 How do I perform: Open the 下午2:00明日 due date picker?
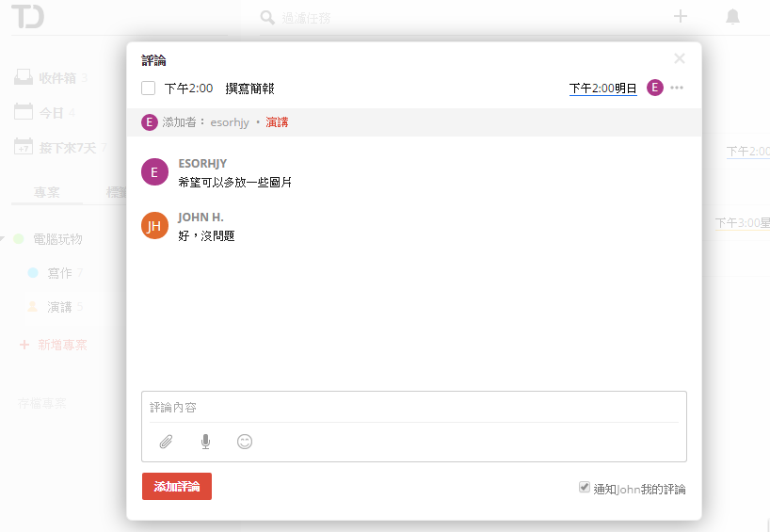click(602, 89)
